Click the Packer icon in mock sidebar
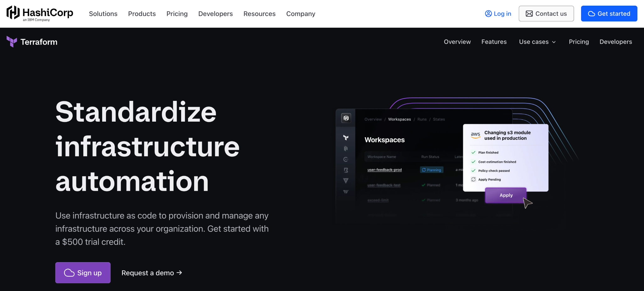 pos(346,148)
